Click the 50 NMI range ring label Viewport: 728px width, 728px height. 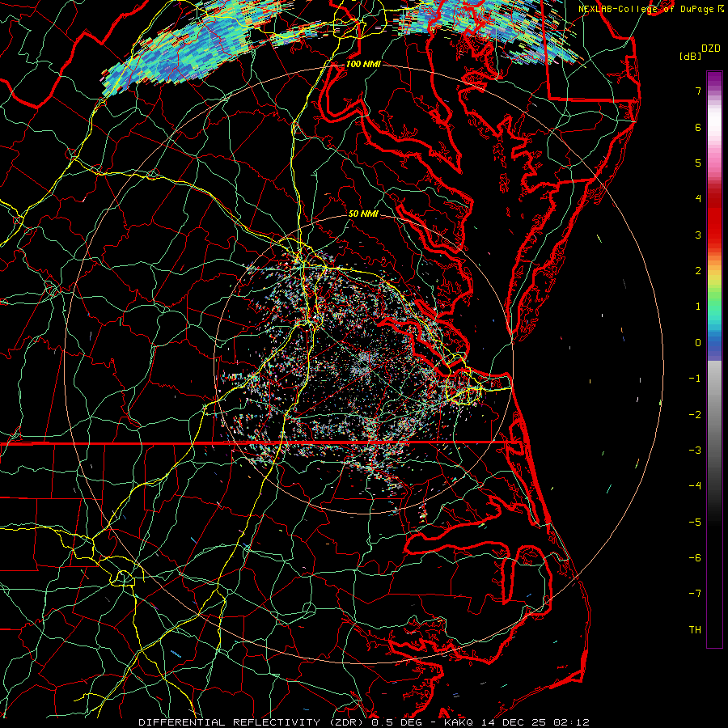tap(363, 214)
